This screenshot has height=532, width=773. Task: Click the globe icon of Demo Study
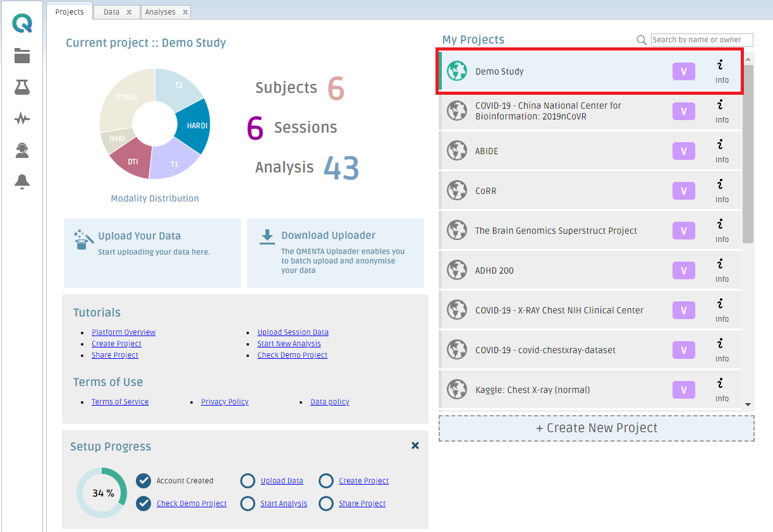click(456, 71)
